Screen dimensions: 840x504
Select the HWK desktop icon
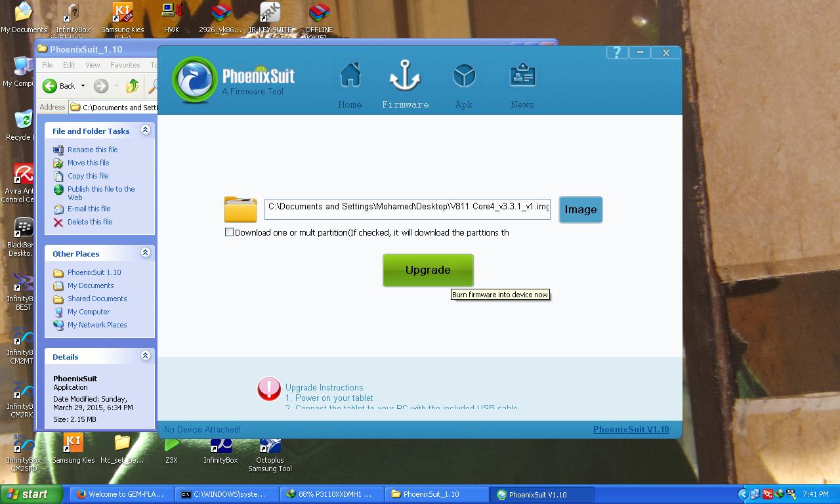point(171,18)
